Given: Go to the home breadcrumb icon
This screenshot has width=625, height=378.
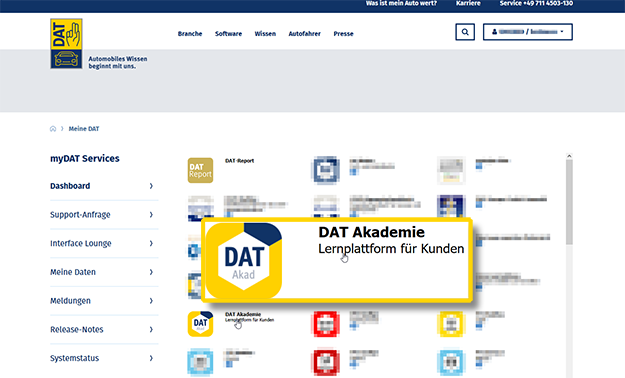Looking at the screenshot, I should (53, 128).
